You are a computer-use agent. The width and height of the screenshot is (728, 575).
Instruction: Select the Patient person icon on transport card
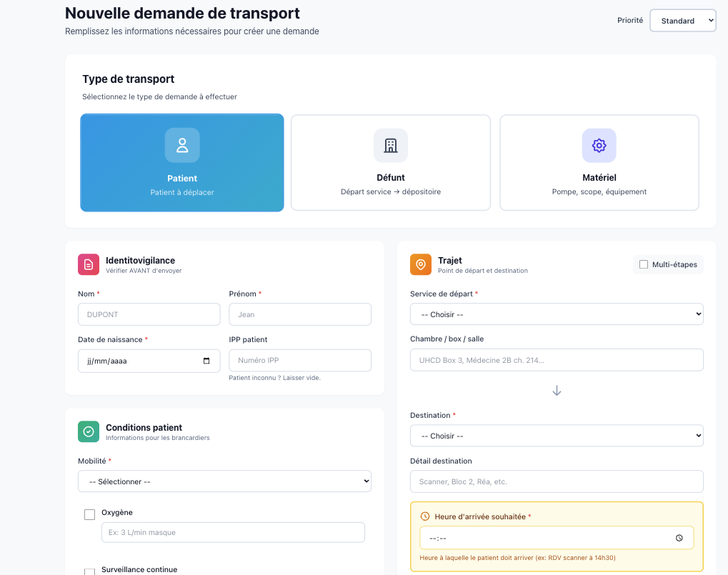181,145
